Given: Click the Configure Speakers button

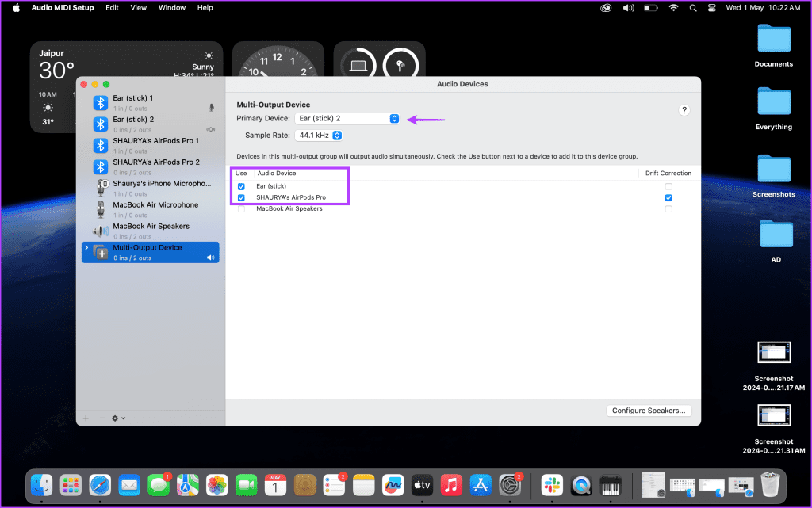Looking at the screenshot, I should (x=649, y=411).
